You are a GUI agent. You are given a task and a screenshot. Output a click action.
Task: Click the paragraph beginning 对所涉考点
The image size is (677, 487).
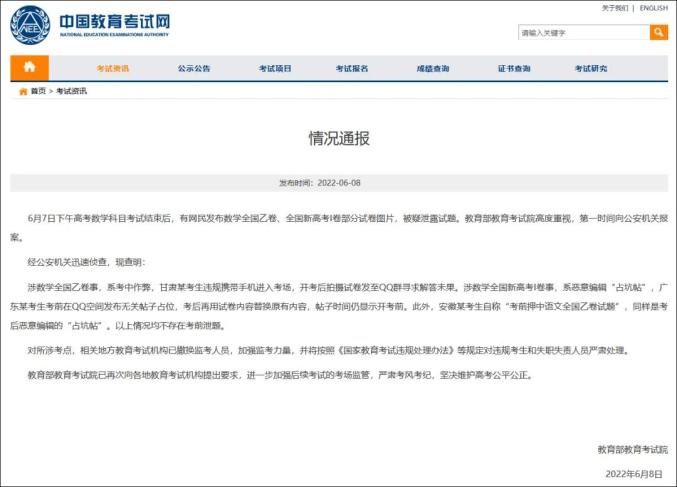point(329,350)
